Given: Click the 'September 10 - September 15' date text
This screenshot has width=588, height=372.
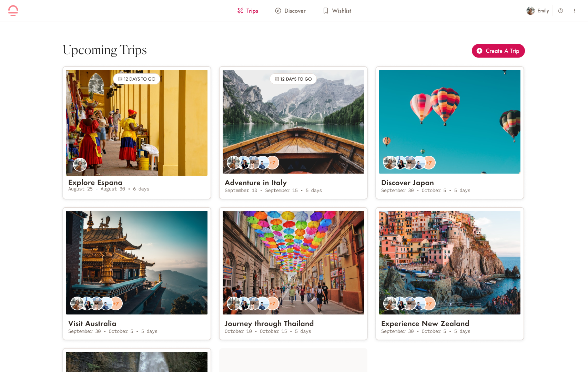Looking at the screenshot, I should (261, 190).
